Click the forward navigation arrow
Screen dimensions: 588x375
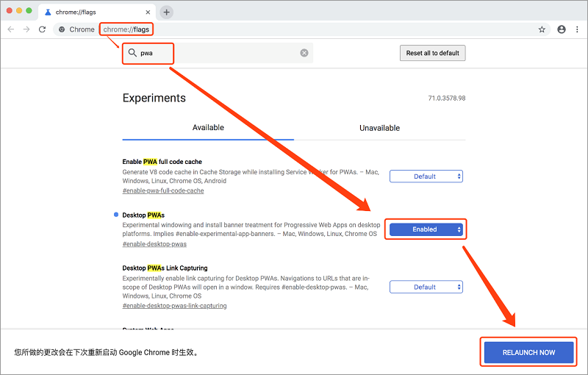26,29
